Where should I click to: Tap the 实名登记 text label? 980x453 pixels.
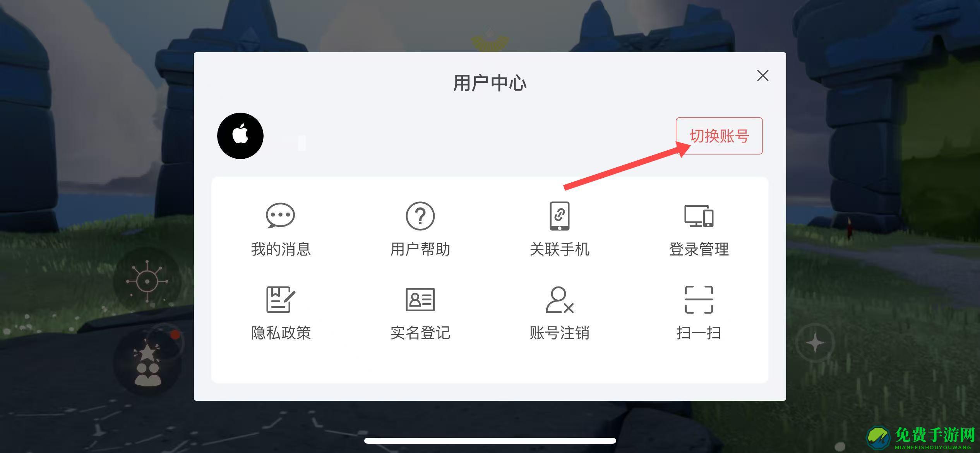[420, 333]
